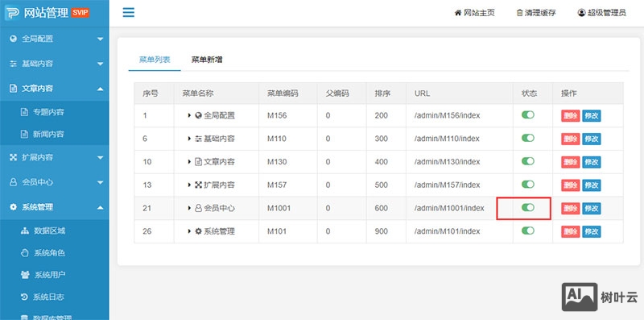
Task: Click document icon in table row 文章内容
Action: click(198, 162)
